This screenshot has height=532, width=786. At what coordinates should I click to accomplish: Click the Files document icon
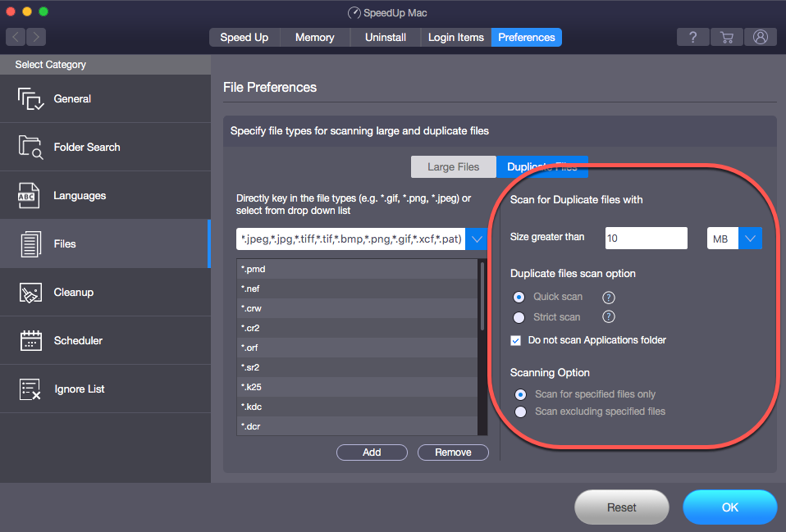point(30,244)
